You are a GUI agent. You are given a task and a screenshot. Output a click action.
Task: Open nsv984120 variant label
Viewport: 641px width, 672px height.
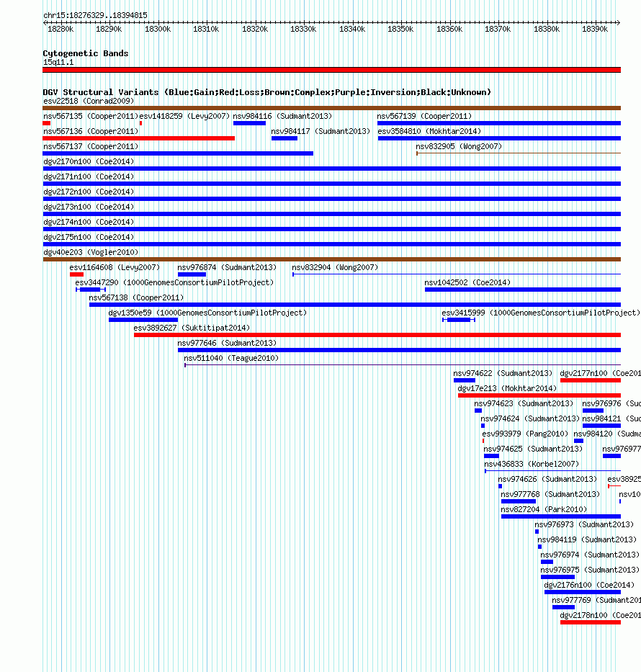pos(607,434)
